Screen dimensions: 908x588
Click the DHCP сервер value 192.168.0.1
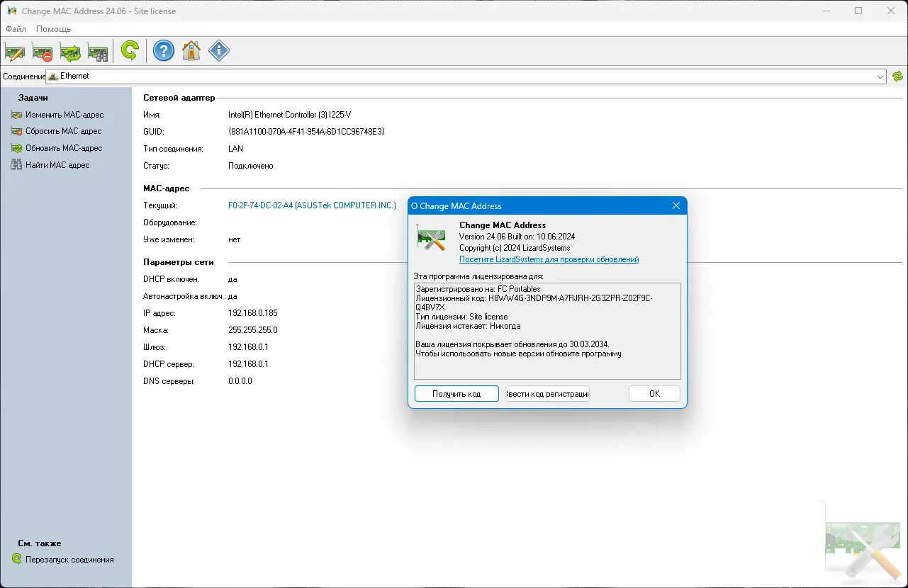coord(248,364)
